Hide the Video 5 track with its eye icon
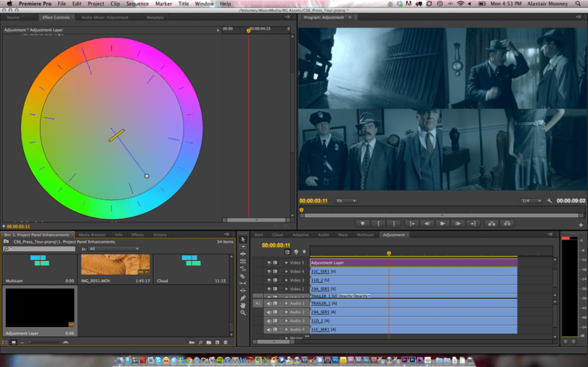The height and width of the screenshot is (367, 588). [x=269, y=262]
